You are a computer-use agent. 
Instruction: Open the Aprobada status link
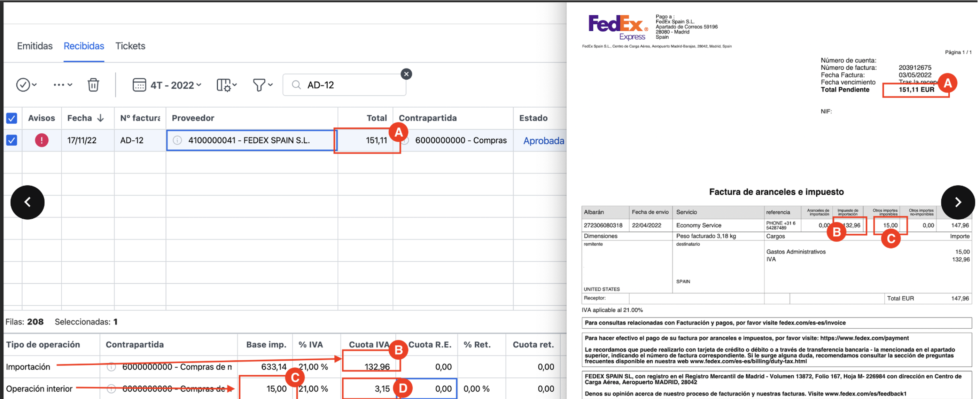coord(544,141)
